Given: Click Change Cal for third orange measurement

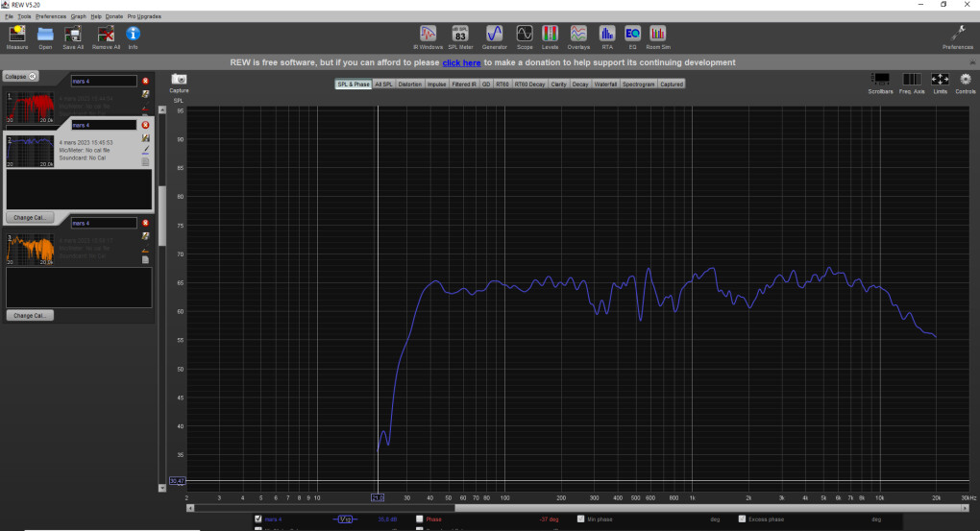Looking at the screenshot, I should tap(30, 316).
